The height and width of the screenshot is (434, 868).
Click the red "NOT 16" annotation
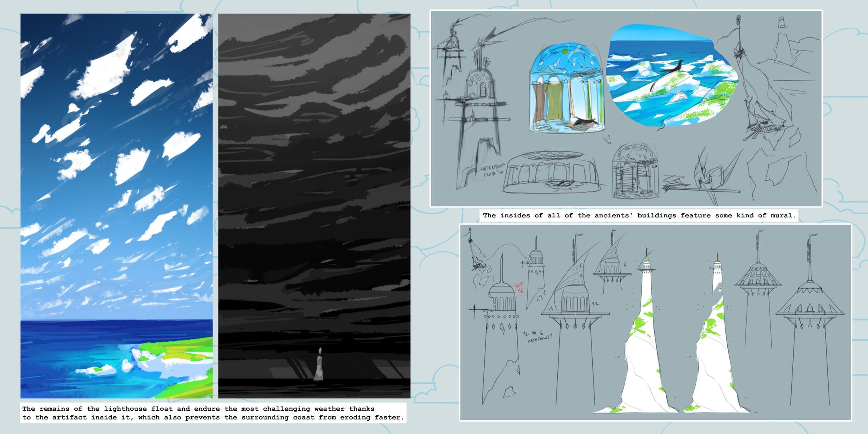tap(520, 288)
